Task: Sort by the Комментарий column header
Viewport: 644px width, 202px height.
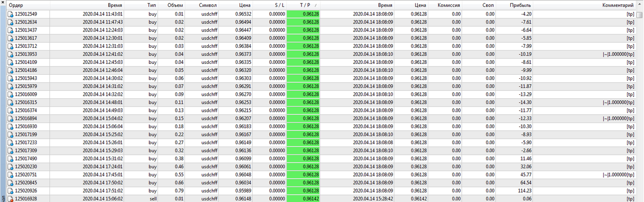Action: point(585,4)
